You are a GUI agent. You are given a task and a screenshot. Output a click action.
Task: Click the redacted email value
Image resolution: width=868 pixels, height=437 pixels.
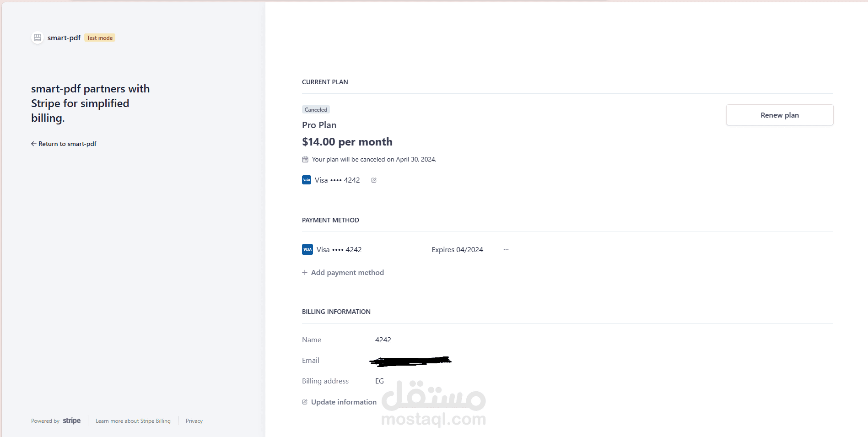point(410,361)
